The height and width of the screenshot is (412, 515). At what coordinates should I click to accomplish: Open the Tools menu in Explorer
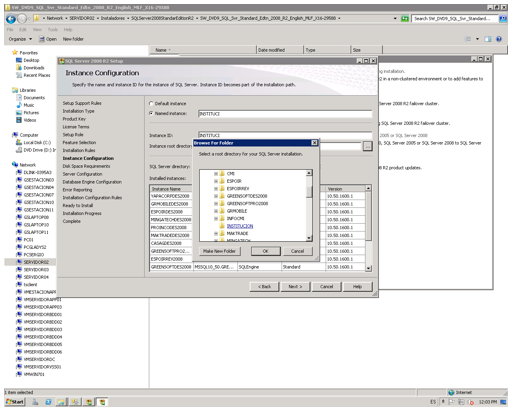click(53, 29)
